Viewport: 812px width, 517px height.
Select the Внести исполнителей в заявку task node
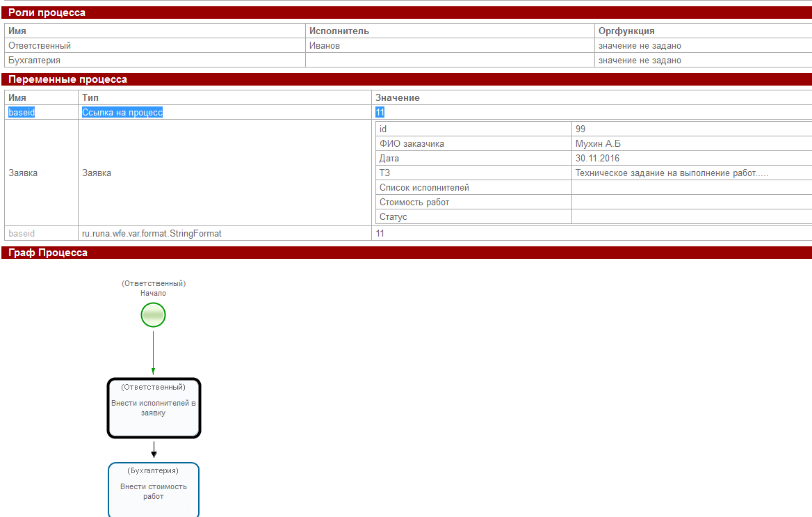click(x=154, y=408)
